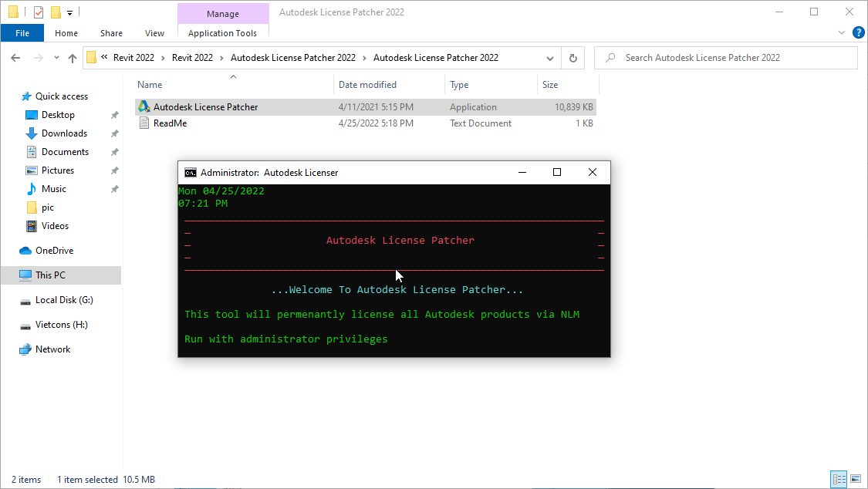Switch to Details view in status bar
The width and height of the screenshot is (868, 489).
(x=839, y=479)
